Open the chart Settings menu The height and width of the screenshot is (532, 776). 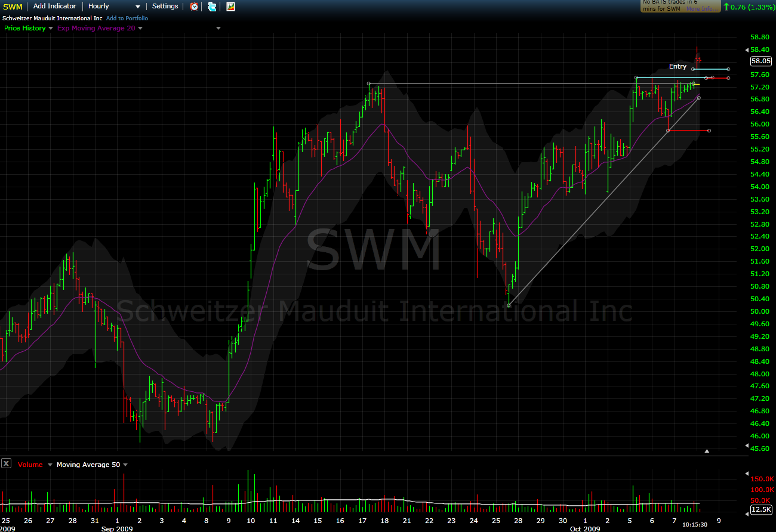click(x=165, y=6)
